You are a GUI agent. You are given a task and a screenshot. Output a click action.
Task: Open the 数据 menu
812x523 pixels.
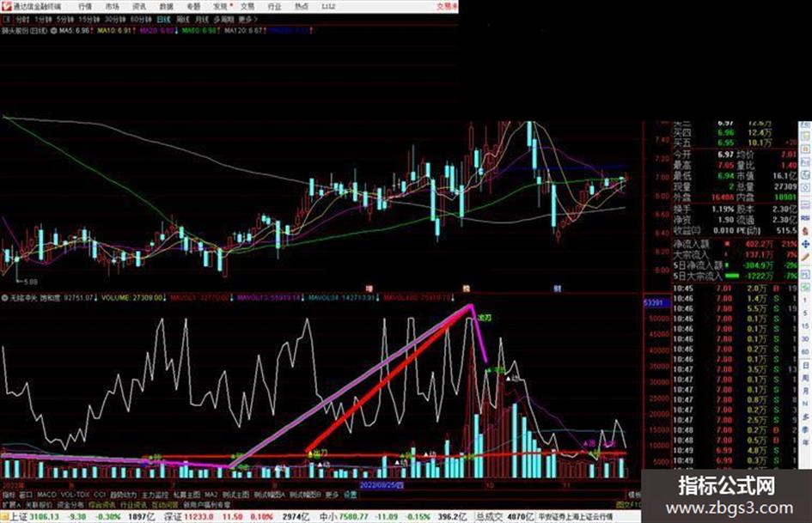click(x=166, y=6)
